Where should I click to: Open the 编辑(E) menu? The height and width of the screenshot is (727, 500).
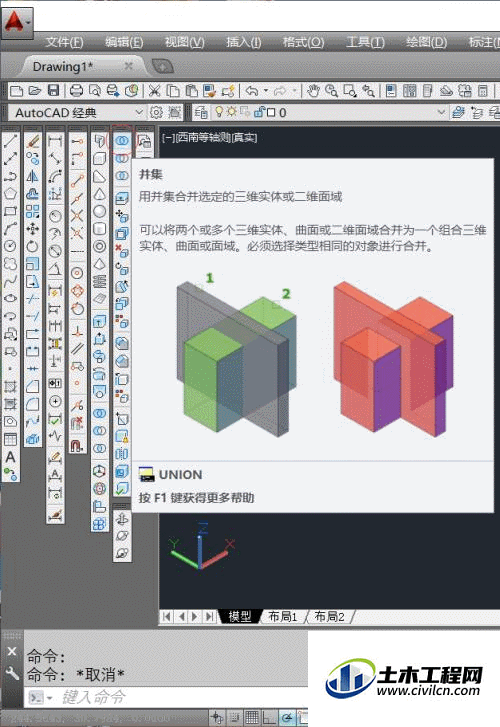click(123, 43)
